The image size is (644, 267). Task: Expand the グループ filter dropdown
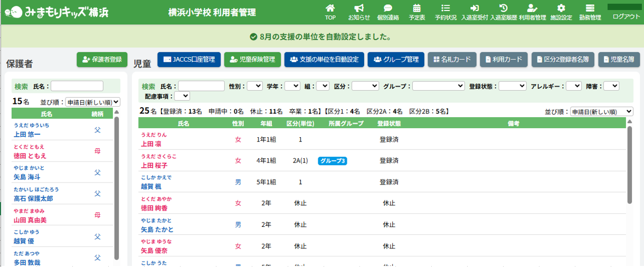[438, 86]
